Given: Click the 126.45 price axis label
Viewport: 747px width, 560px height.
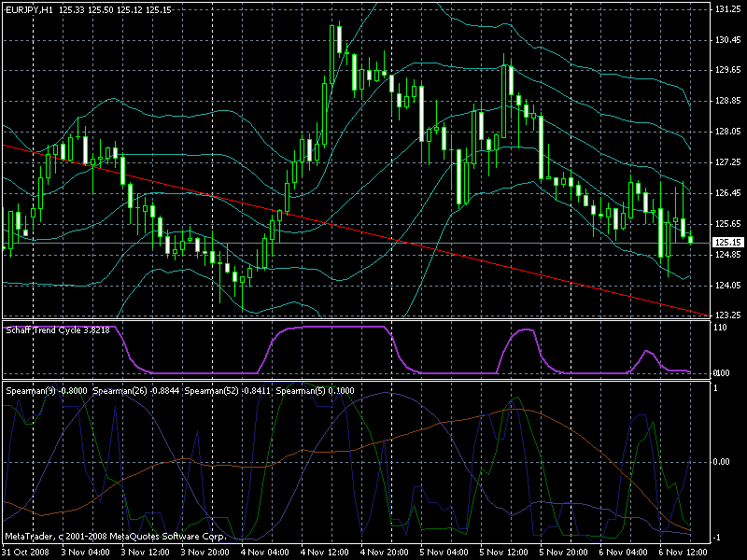Looking at the screenshot, I should [x=728, y=193].
